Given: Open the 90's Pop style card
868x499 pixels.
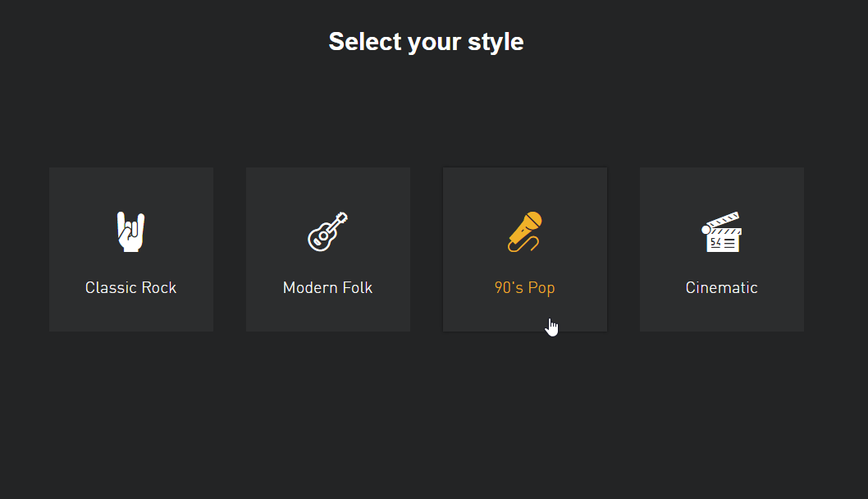Looking at the screenshot, I should (525, 249).
